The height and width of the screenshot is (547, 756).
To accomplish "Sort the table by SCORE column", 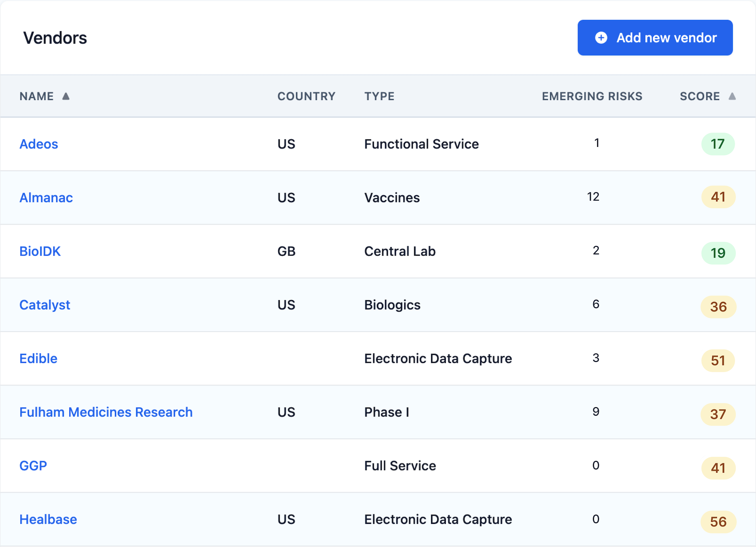I will [x=700, y=96].
